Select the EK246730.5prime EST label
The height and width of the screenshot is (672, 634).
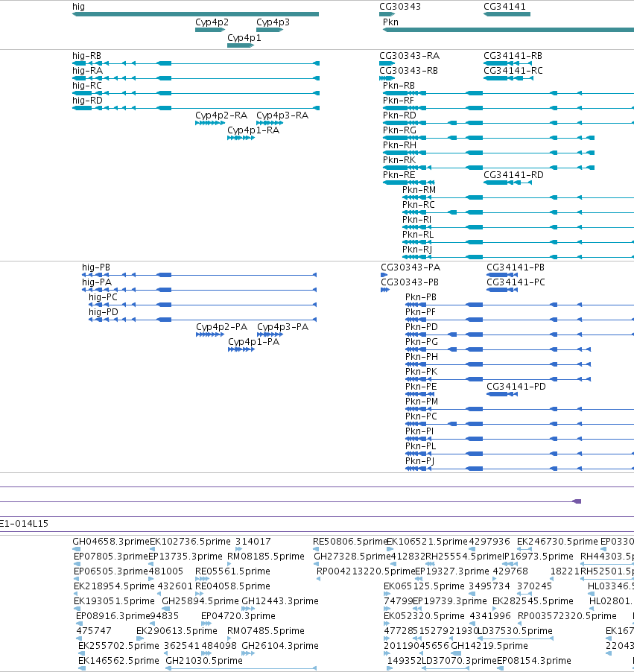coord(557,542)
